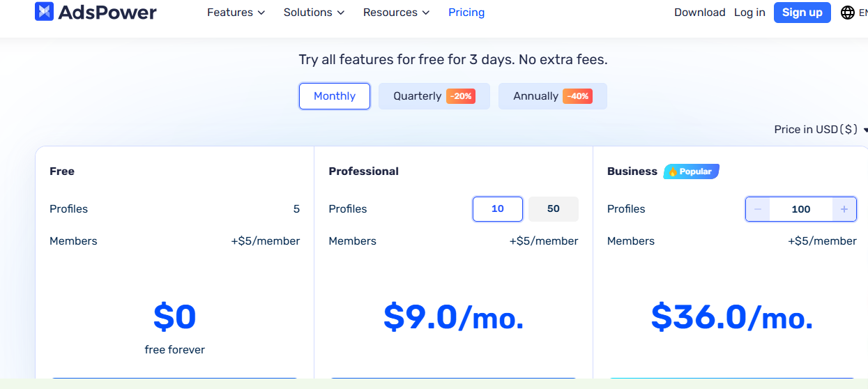Click the minus icon on Business profiles
Image resolution: width=868 pixels, height=389 pixels.
point(758,209)
